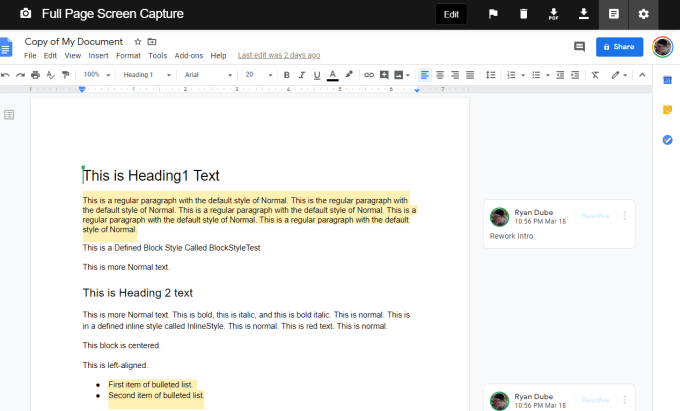Screen dimensions: 680x411
Task: Click the insert link icon
Action: [369, 75]
